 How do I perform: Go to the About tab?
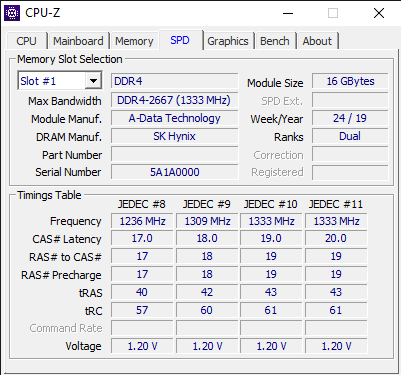(x=317, y=41)
